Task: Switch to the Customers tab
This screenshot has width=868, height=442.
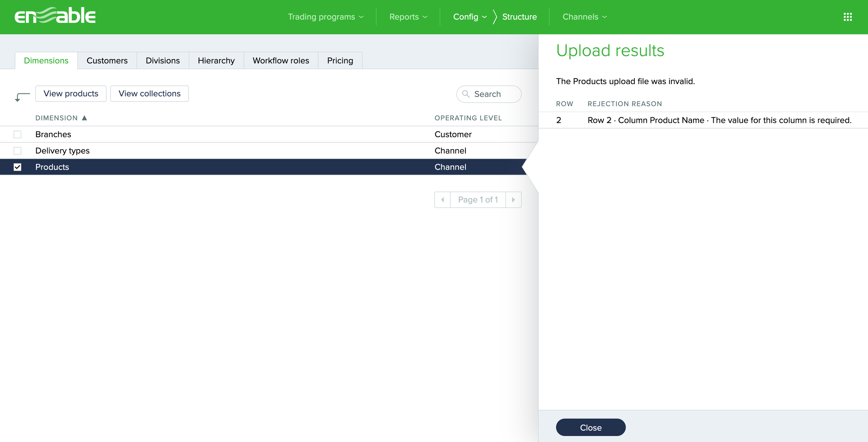Action: [x=107, y=61]
